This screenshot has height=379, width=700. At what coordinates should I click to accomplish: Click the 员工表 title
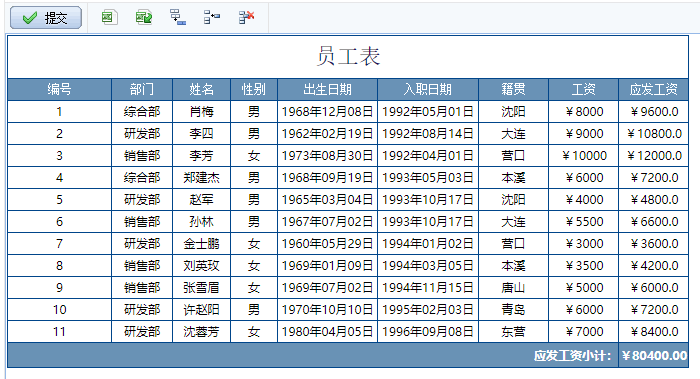(x=348, y=57)
